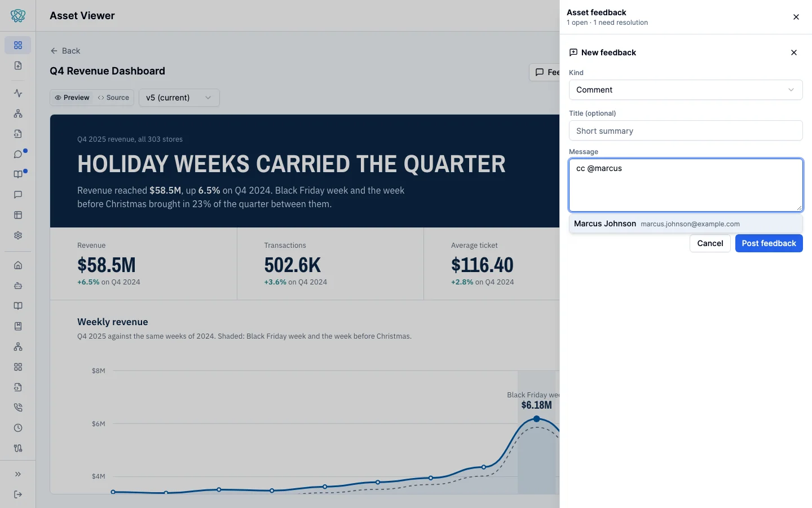This screenshot has width=812, height=508.
Task: Close the New feedback form
Action: [x=794, y=52]
